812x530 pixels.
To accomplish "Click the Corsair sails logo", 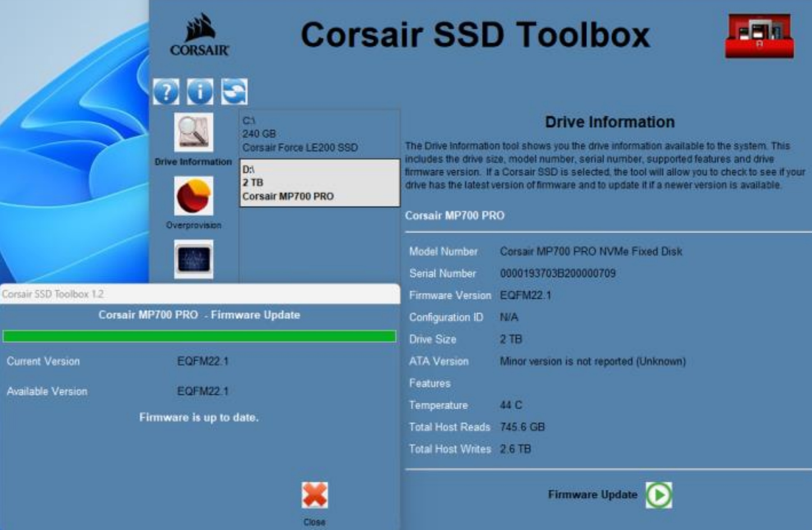I will point(199,34).
